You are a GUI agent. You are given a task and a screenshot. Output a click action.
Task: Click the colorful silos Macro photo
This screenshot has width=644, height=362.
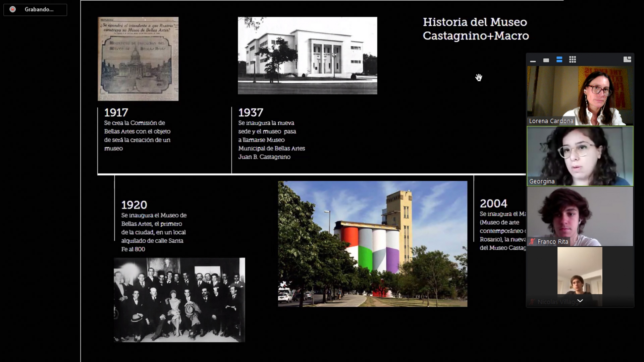pyautogui.click(x=373, y=244)
